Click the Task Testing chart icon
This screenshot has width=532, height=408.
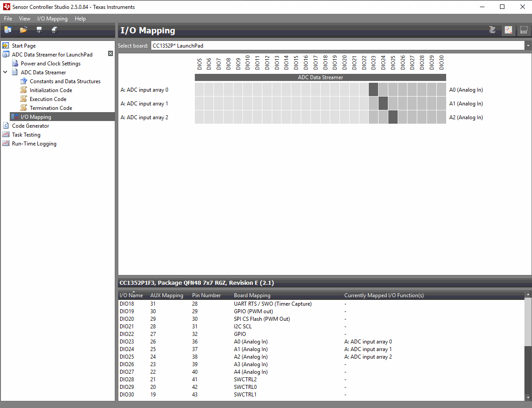click(x=6, y=134)
